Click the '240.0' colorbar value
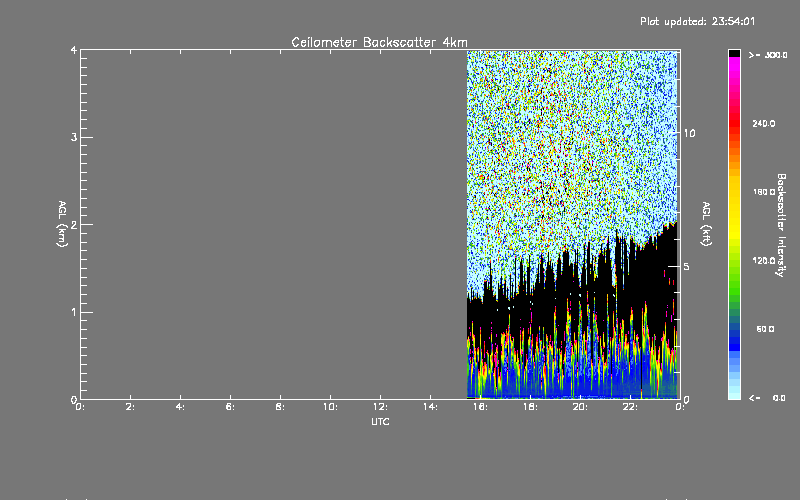Viewport: 800px width, 500px height. click(764, 123)
